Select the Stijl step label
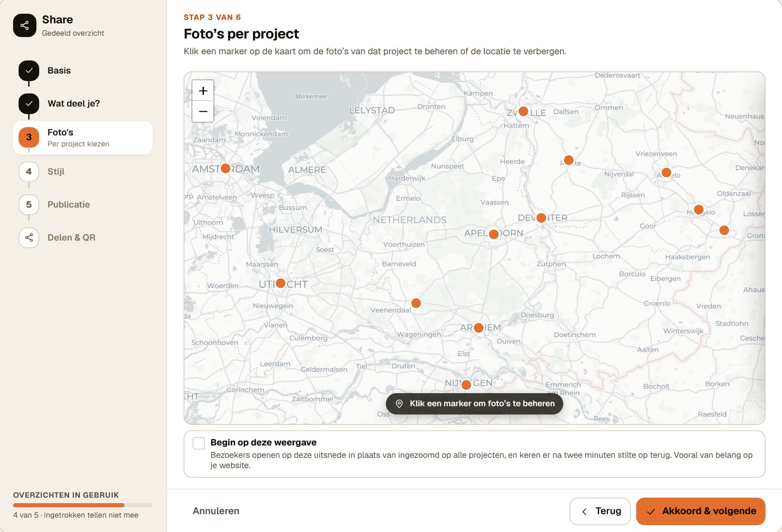 [x=56, y=172]
